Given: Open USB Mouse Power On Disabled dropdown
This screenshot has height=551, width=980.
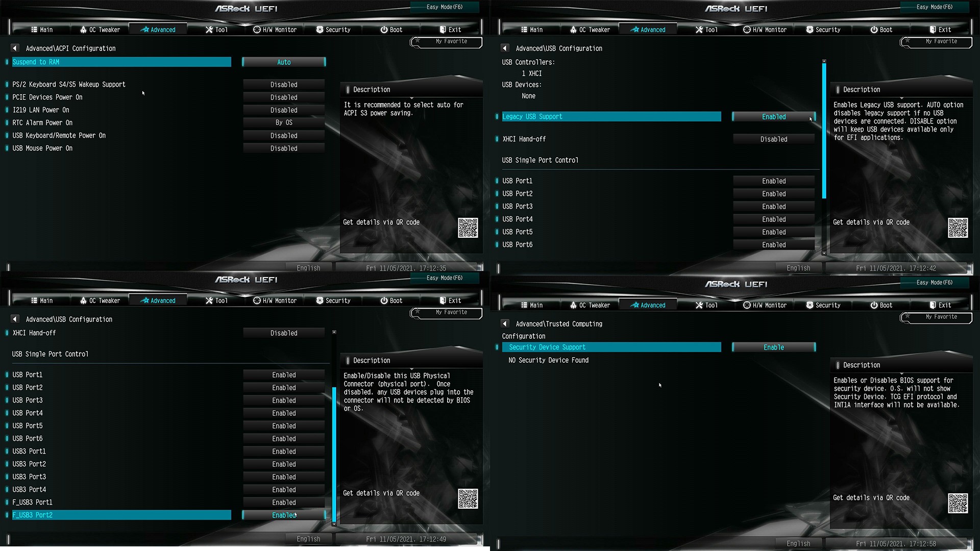Looking at the screenshot, I should 283,148.
